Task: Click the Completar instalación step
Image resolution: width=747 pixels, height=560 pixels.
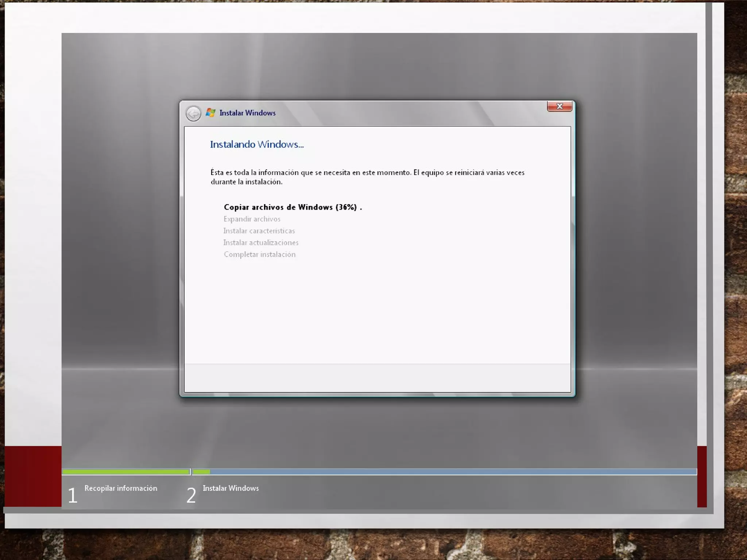Action: pyautogui.click(x=260, y=254)
